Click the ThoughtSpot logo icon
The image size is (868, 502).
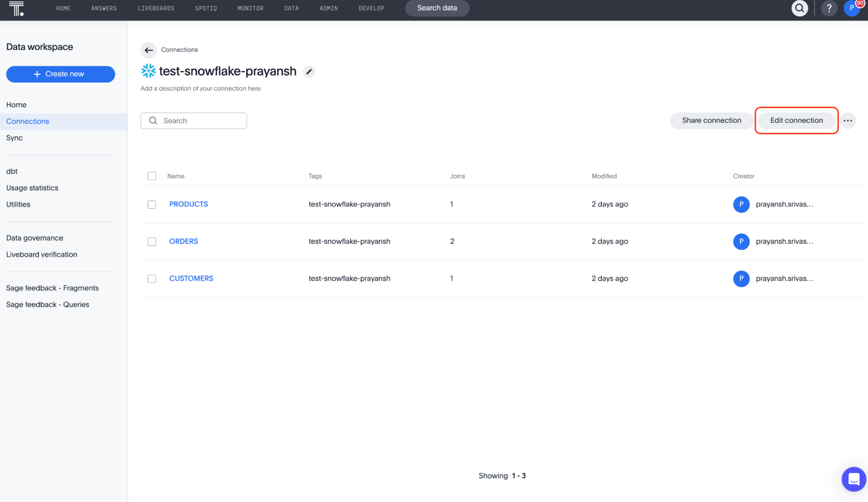(x=17, y=8)
